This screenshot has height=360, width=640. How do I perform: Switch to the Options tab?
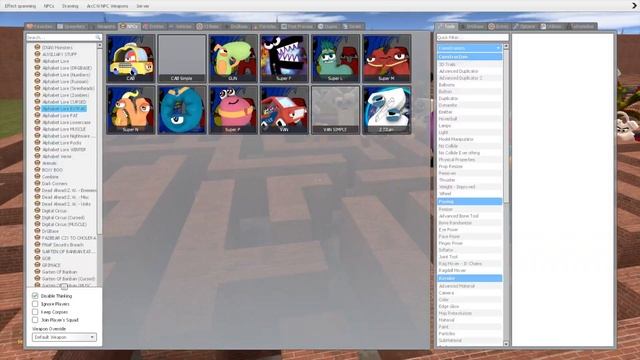click(524, 27)
